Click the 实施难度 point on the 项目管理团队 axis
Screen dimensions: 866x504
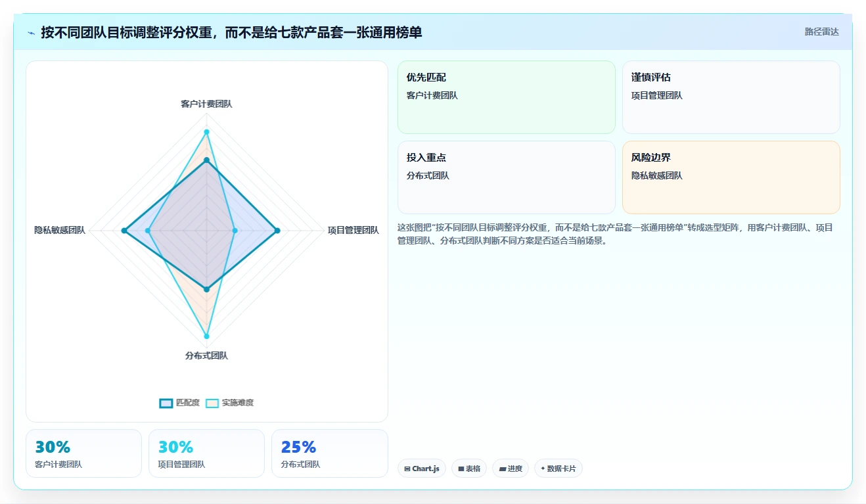click(235, 231)
